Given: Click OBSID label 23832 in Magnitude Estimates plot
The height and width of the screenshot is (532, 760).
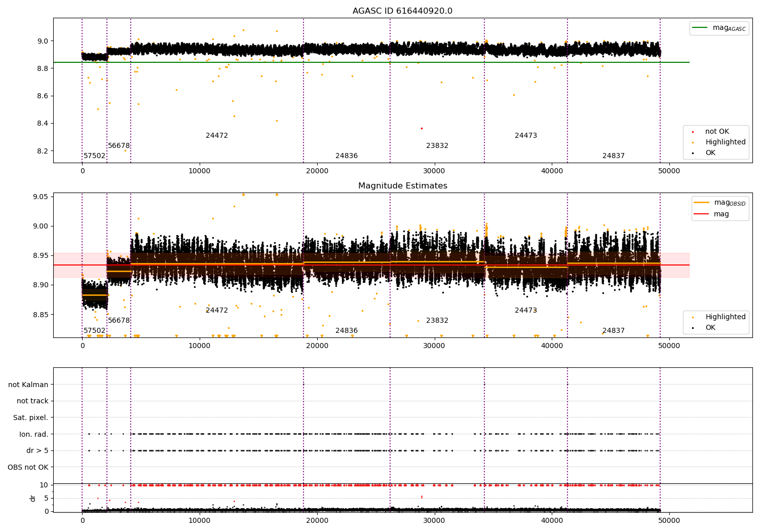Looking at the screenshot, I should click(437, 321).
